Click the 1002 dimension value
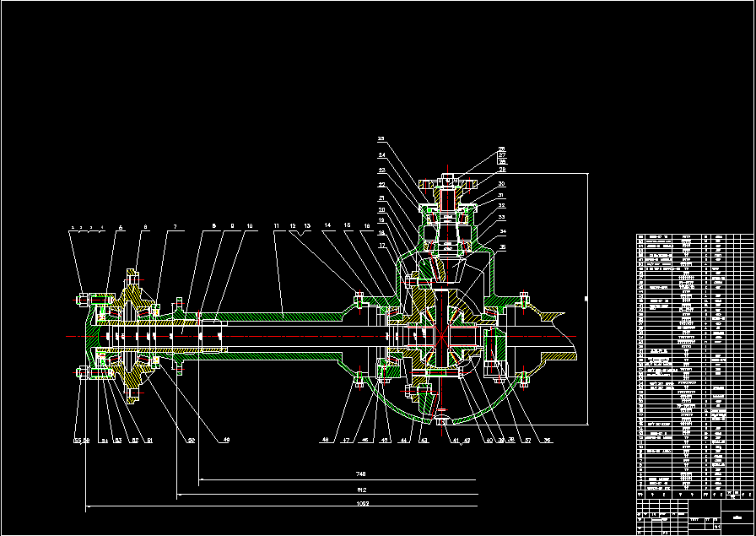 362,503
